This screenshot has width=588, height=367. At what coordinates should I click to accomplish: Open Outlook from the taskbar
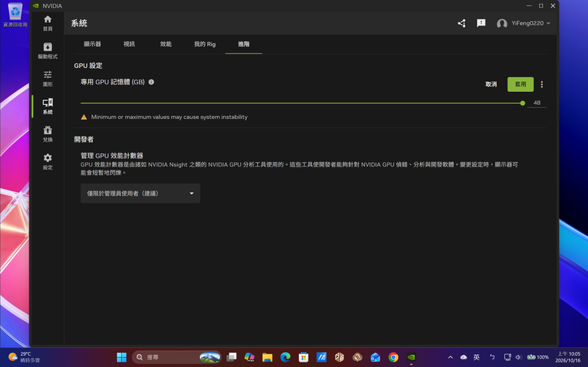pyautogui.click(x=375, y=357)
